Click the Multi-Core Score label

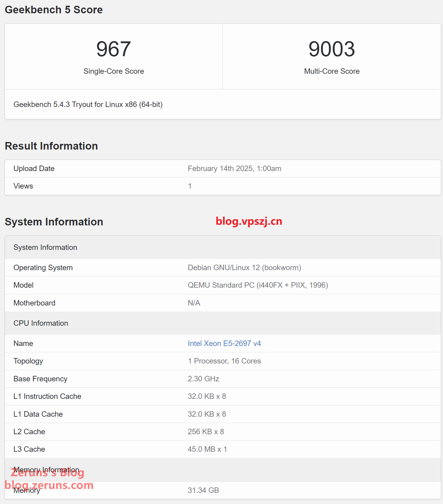pyautogui.click(x=332, y=71)
